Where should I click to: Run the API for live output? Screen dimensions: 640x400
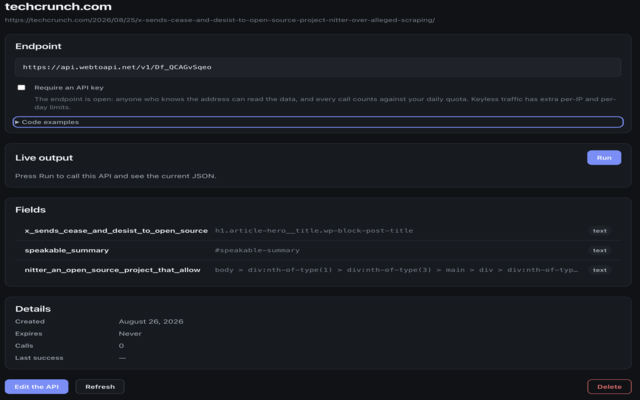click(x=604, y=158)
